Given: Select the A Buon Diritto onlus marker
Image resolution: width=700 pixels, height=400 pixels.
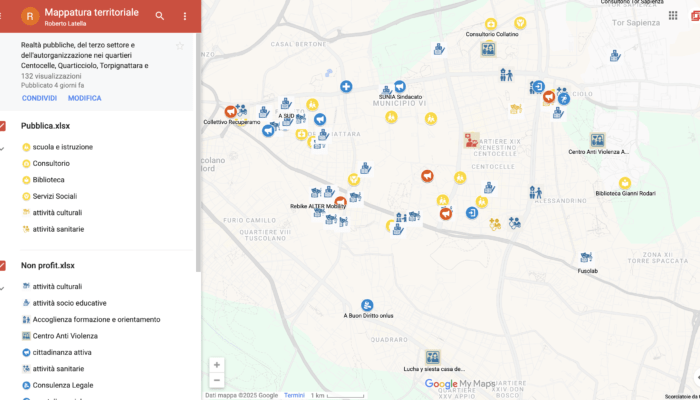Looking at the screenshot, I should [x=367, y=305].
